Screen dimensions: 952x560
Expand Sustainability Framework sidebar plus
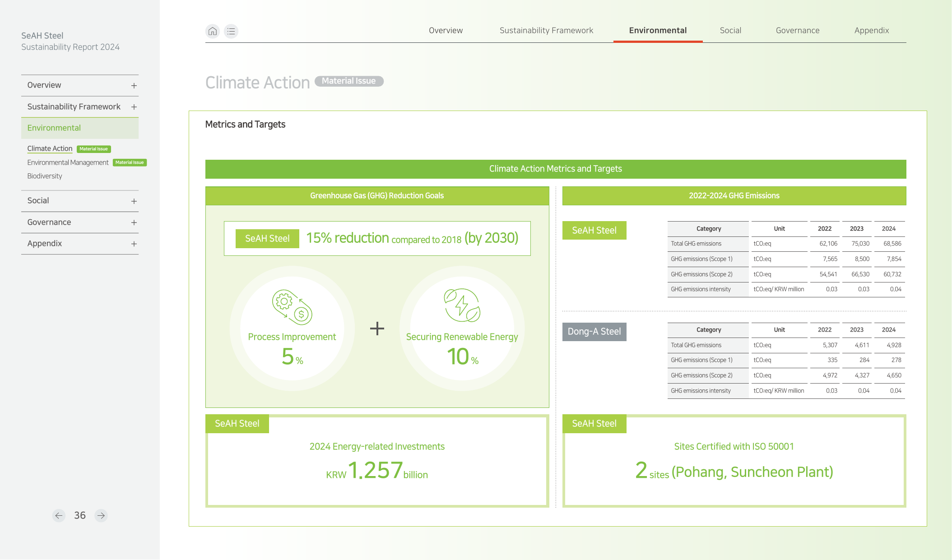[134, 107]
